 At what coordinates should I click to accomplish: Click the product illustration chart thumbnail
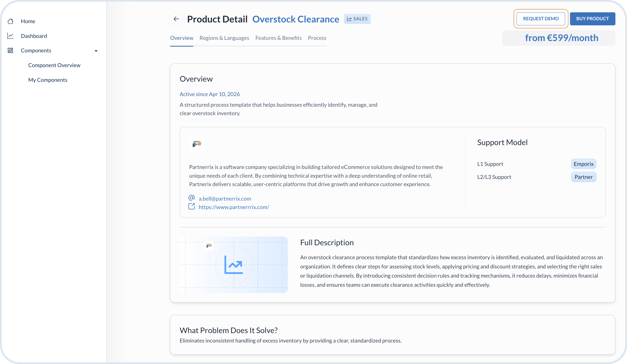(234, 265)
